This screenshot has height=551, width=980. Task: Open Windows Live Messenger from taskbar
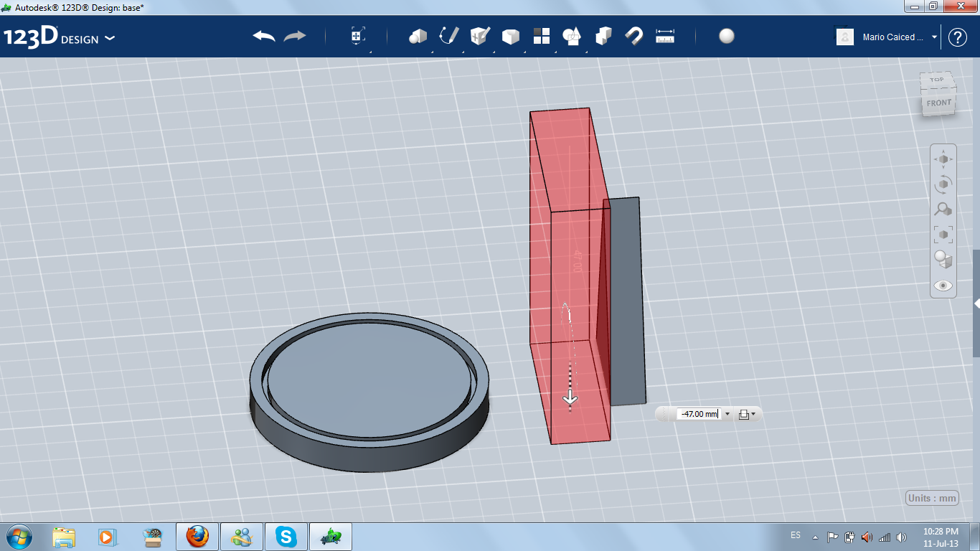coord(242,537)
